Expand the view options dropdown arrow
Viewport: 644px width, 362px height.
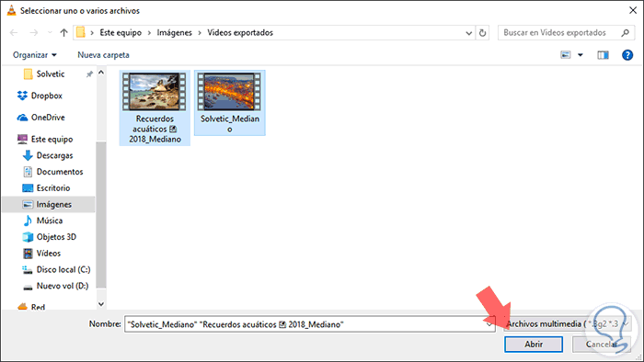[x=581, y=55]
